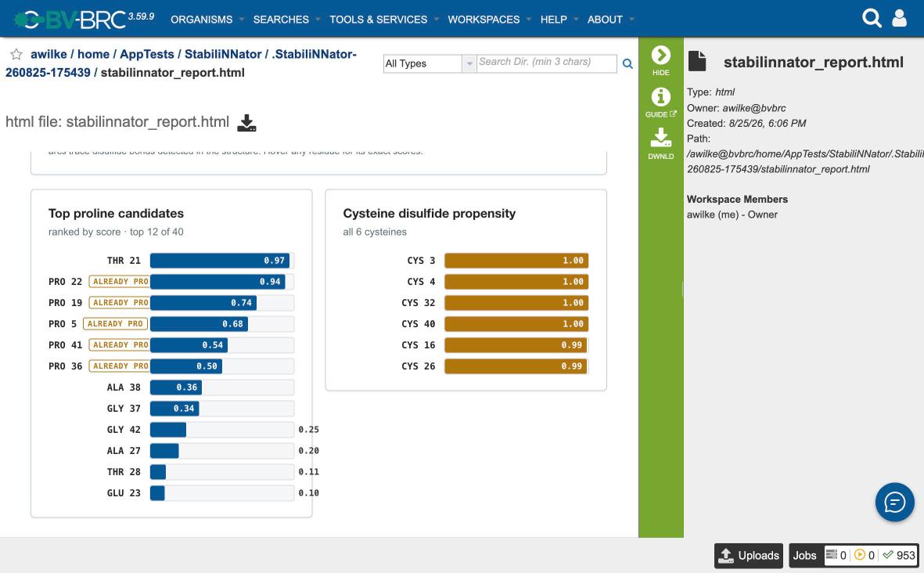Open the user account icon

[x=899, y=18]
